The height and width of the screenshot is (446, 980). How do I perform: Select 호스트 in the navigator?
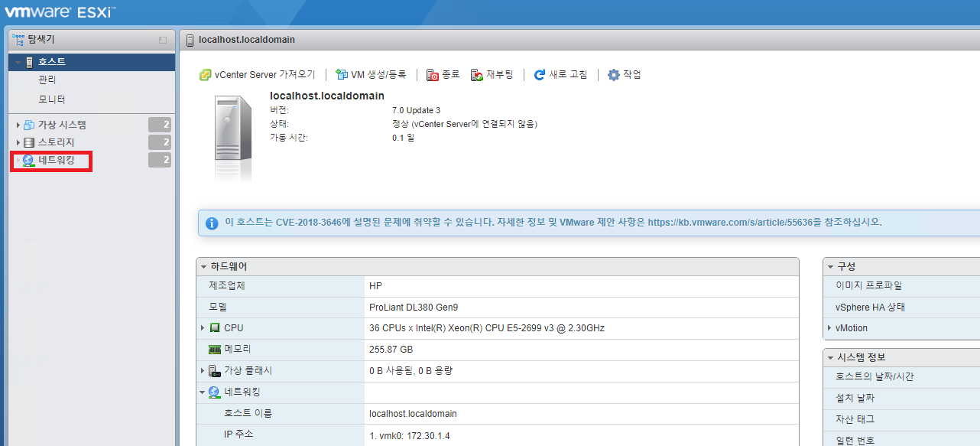pos(52,62)
